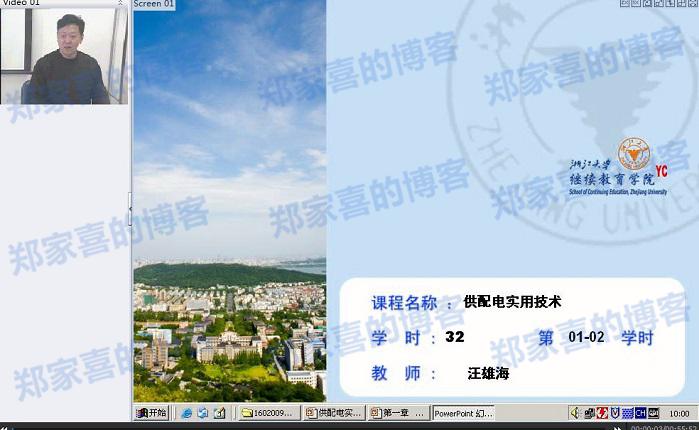Click the network computers tray icon
Viewport: 699px width, 430px height.
tap(589, 414)
